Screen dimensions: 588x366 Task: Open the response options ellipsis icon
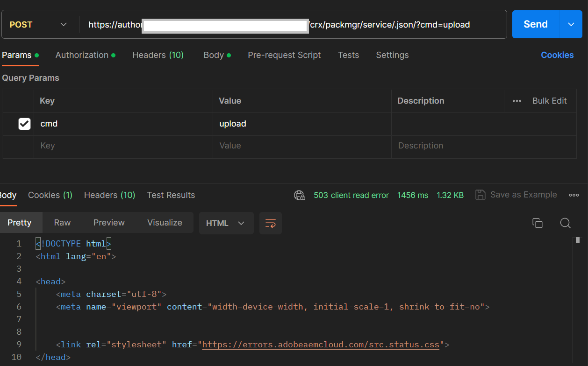[x=574, y=195]
